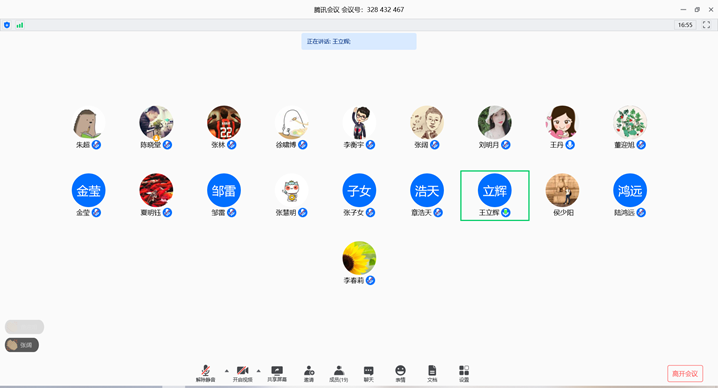
Task: Select the red chili peppers avatar
Action: pyautogui.click(x=156, y=190)
